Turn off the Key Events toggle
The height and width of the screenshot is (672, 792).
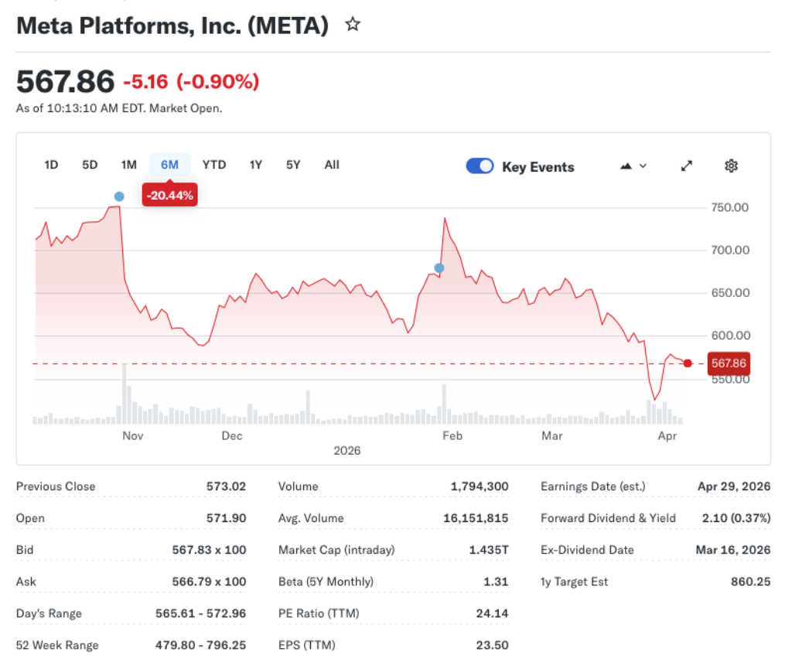pyautogui.click(x=480, y=166)
